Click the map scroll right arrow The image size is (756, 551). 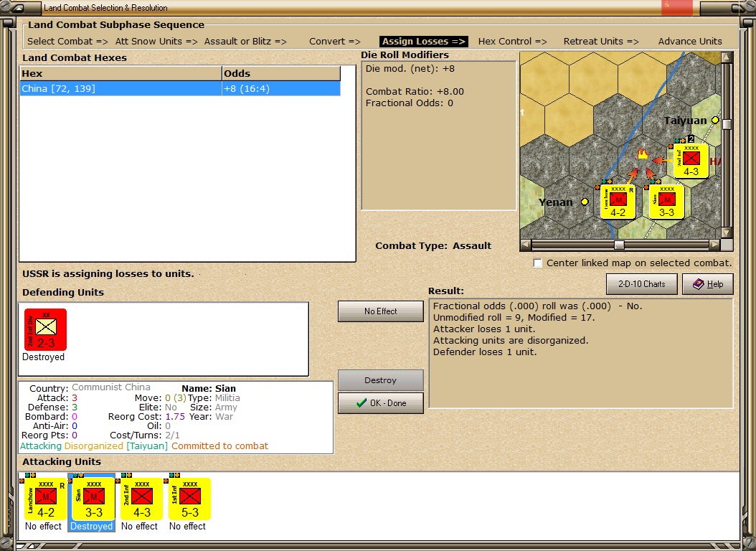714,245
